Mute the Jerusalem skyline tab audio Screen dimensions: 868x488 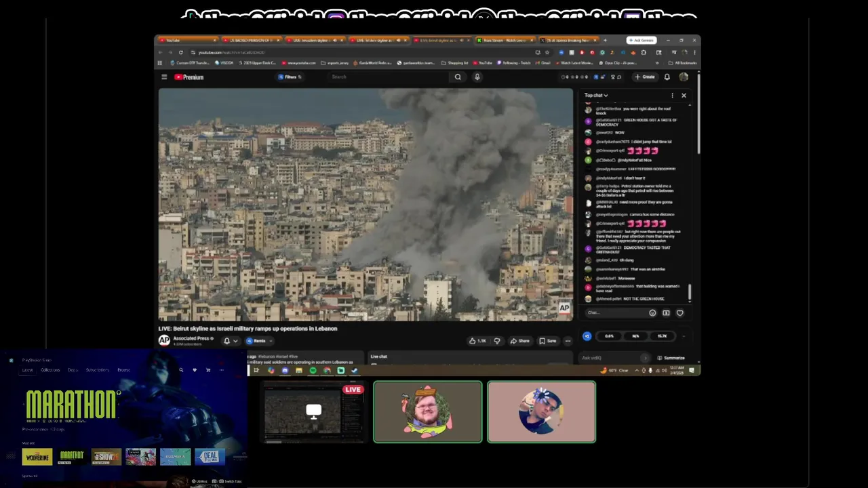(335, 40)
